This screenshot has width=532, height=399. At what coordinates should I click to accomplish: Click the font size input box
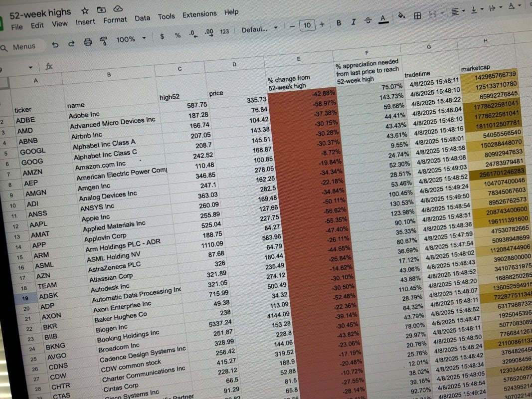pyautogui.click(x=307, y=25)
